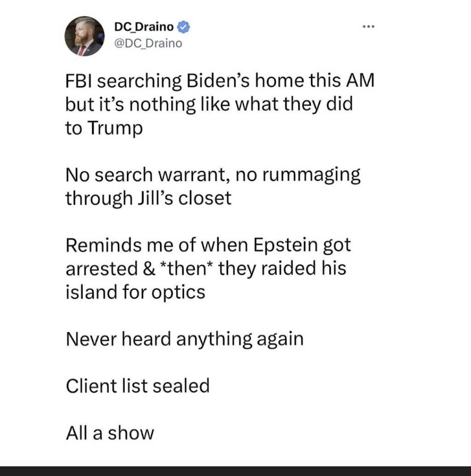
Task: Click the blue verified badge icon
Action: pyautogui.click(x=183, y=27)
